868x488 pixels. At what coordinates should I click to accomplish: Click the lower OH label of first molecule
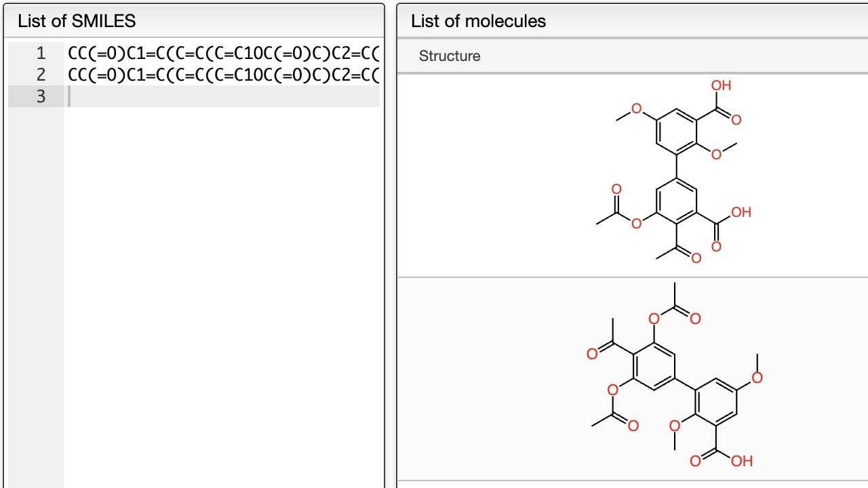click(x=741, y=212)
